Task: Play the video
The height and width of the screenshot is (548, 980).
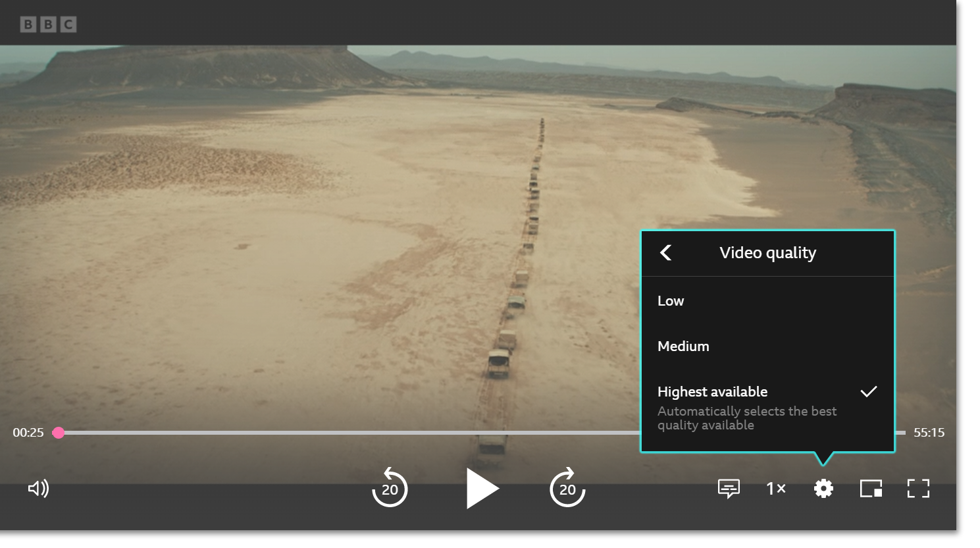Action: [x=482, y=489]
